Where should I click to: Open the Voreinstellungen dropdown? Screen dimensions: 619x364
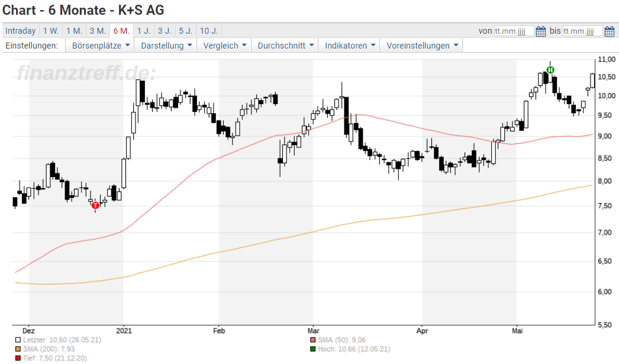421,46
